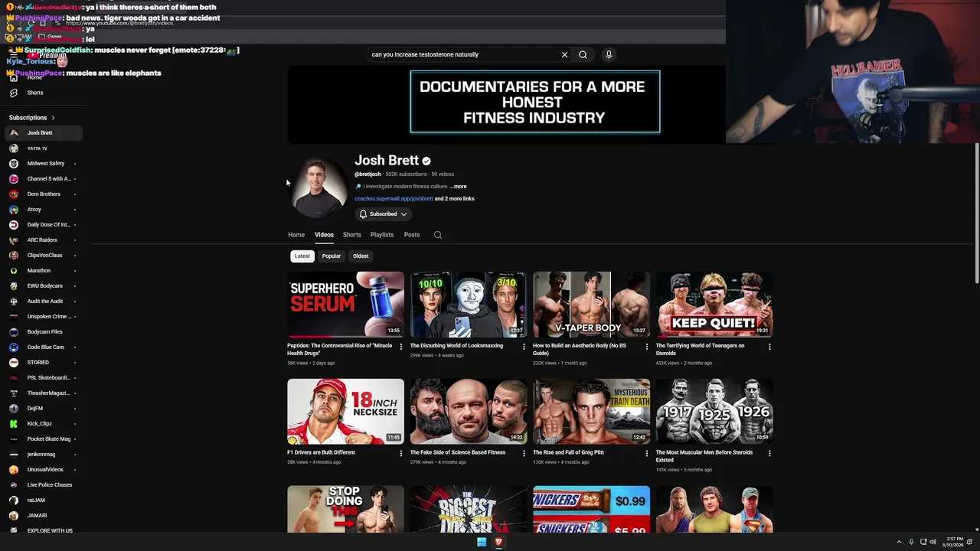Click the network icon in system tray
Viewport: 980px width, 551px height.
tap(923, 542)
